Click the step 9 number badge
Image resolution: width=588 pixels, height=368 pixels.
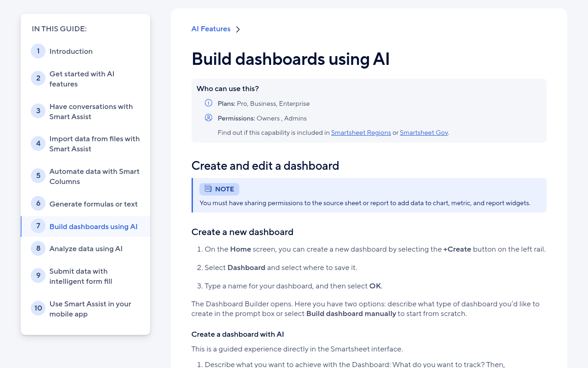(38, 276)
